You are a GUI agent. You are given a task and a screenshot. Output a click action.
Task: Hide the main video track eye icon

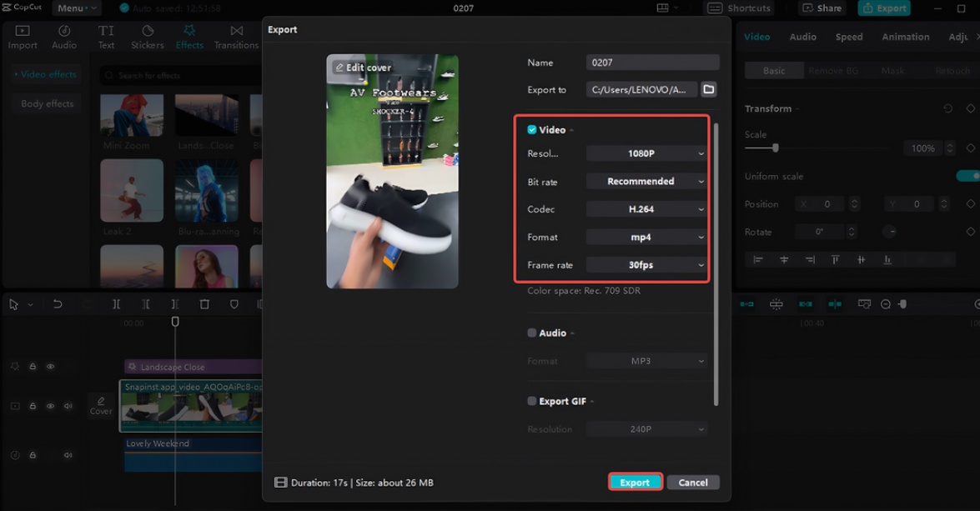point(51,406)
